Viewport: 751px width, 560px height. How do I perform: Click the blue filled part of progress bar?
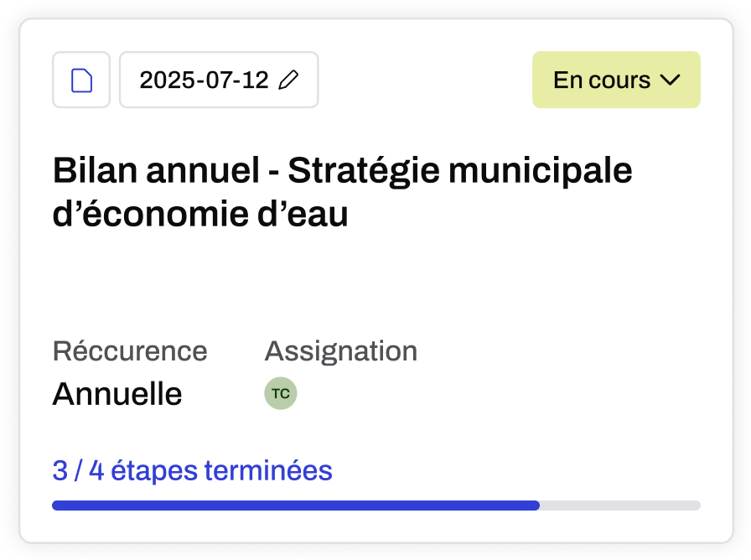295,506
